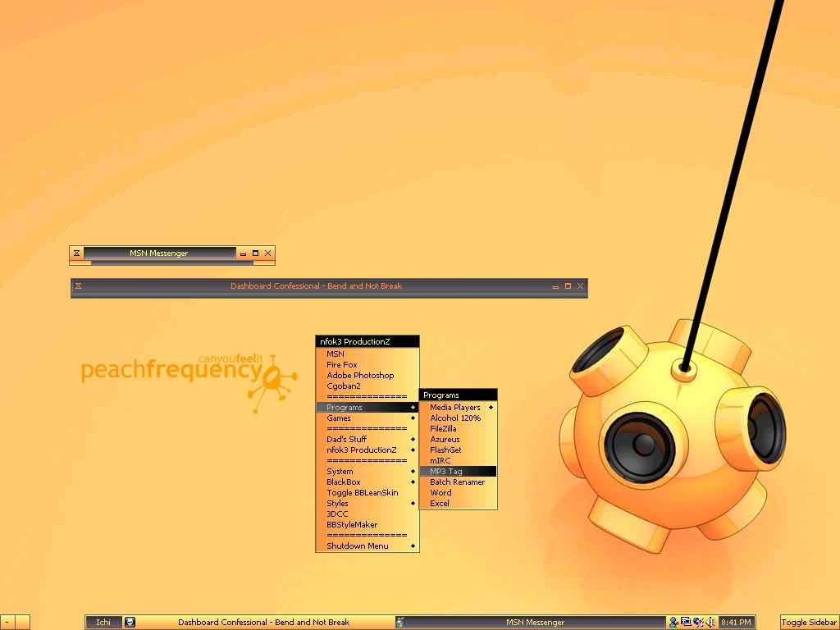This screenshot has width=840, height=630.
Task: Click the nfok3 ProductionZ menu title
Action: coord(367,342)
